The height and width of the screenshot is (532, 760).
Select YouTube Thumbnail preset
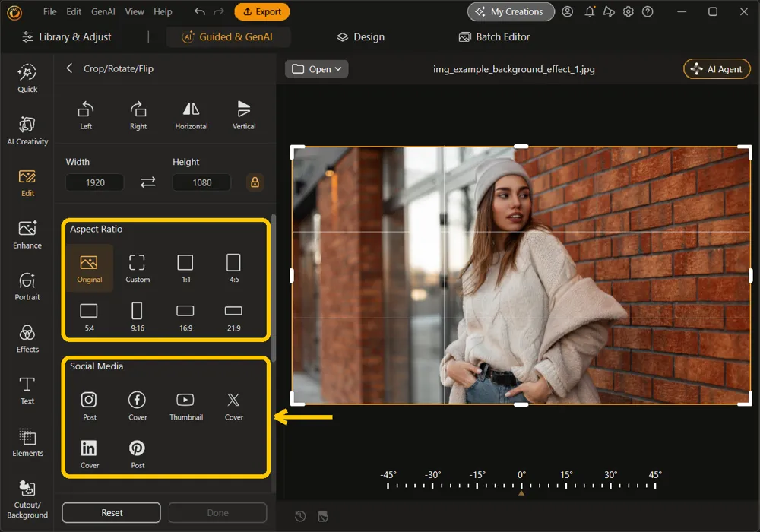pos(186,406)
